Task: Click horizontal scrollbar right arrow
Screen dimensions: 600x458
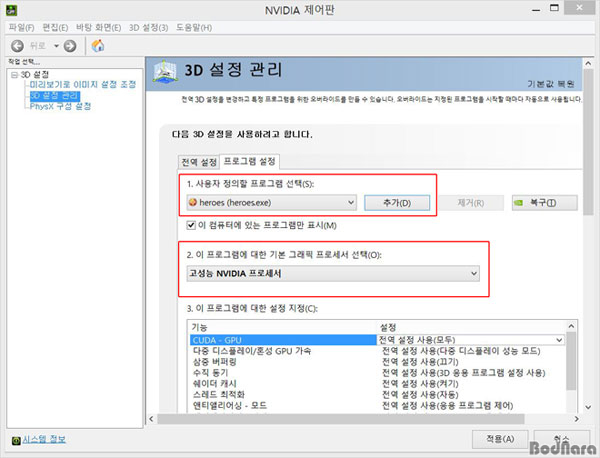Action: [x=577, y=419]
